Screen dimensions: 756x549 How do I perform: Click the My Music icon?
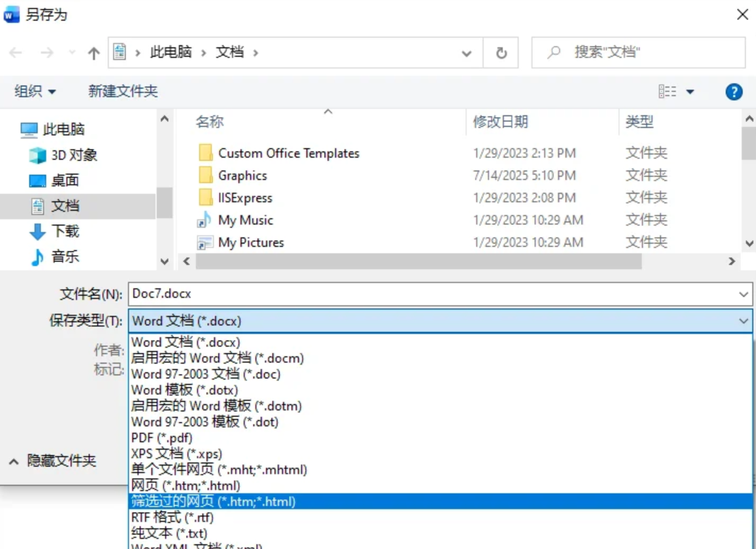(x=204, y=220)
